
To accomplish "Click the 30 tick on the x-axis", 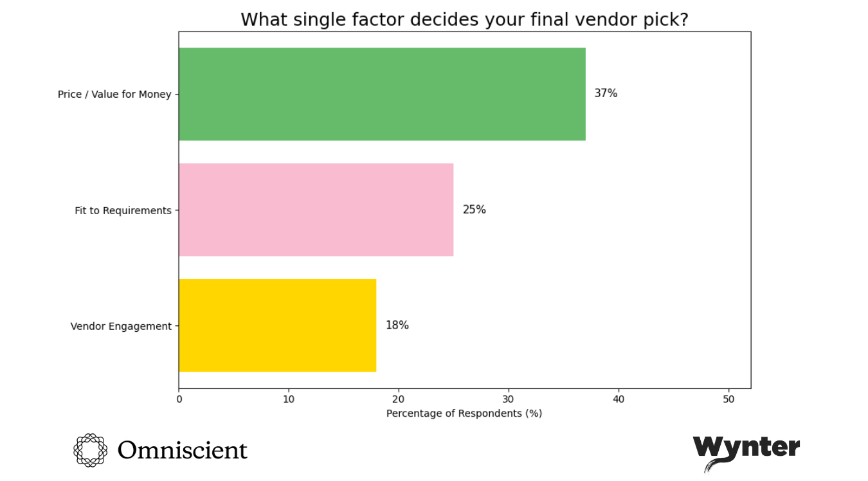I will coord(509,399).
